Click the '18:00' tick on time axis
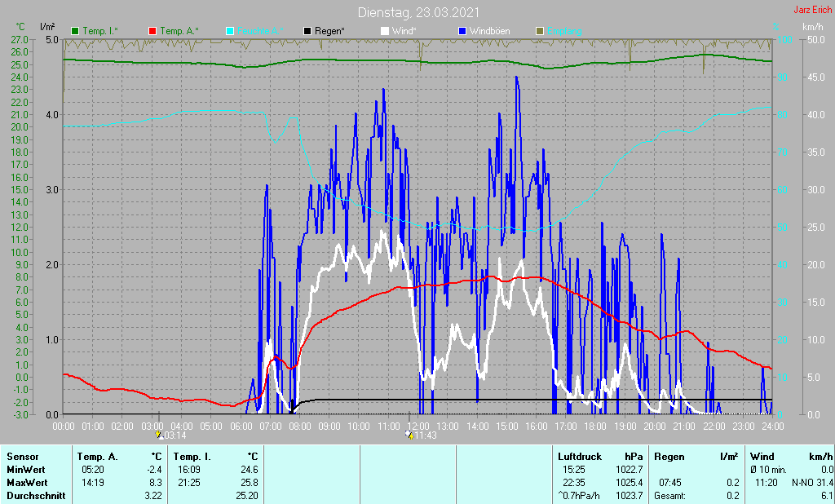The height and width of the screenshot is (504, 835). tap(595, 427)
